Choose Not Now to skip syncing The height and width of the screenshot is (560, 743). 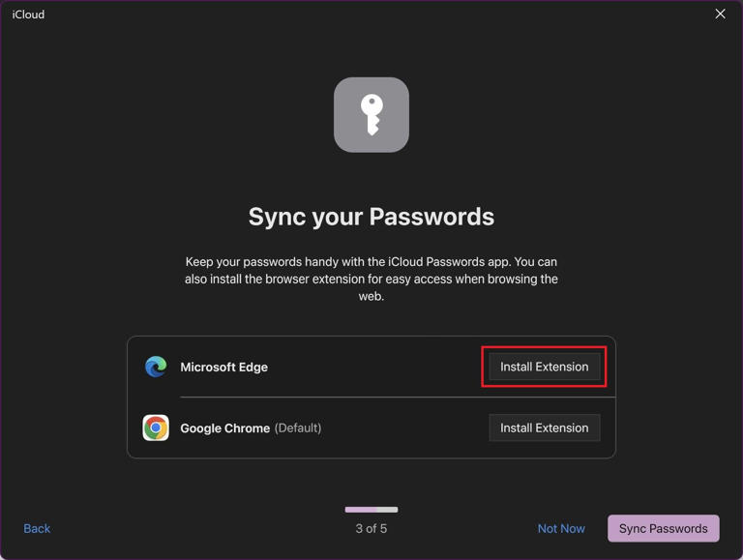[561, 528]
